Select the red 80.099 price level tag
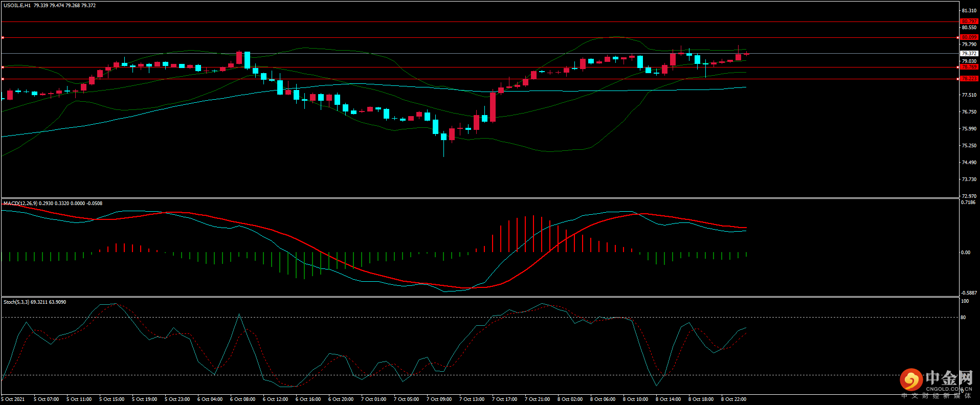 click(x=969, y=37)
